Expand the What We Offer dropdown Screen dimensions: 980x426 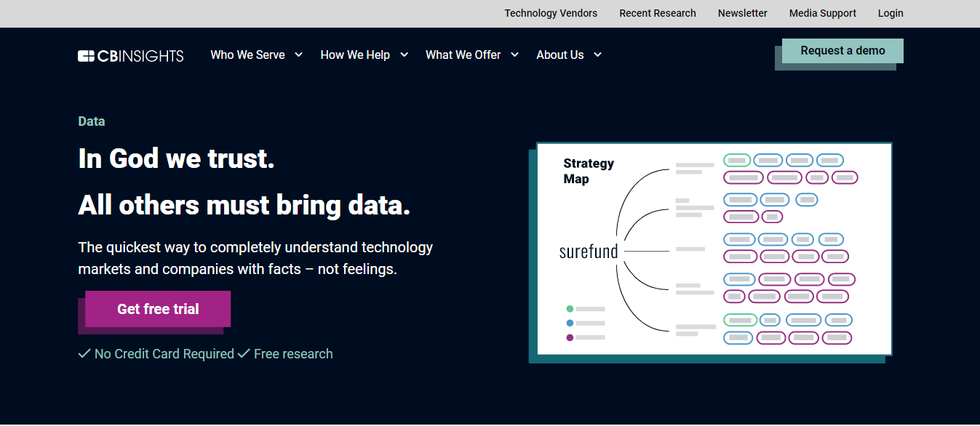click(x=463, y=55)
